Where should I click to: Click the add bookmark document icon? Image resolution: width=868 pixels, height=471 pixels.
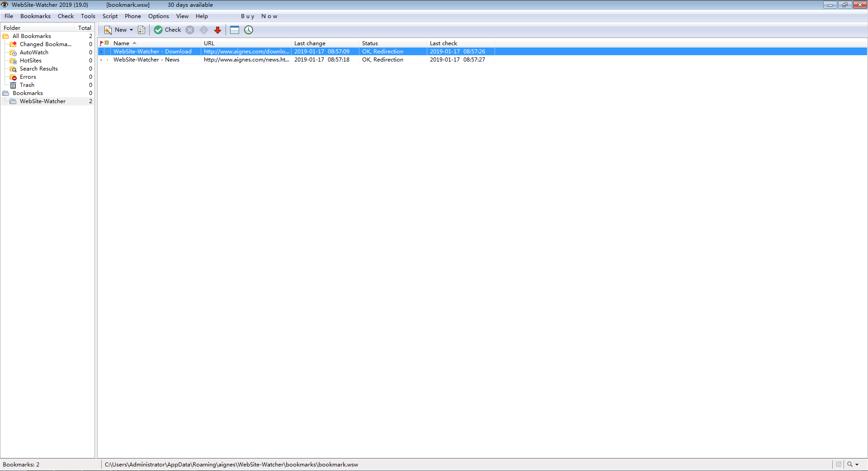tap(142, 30)
